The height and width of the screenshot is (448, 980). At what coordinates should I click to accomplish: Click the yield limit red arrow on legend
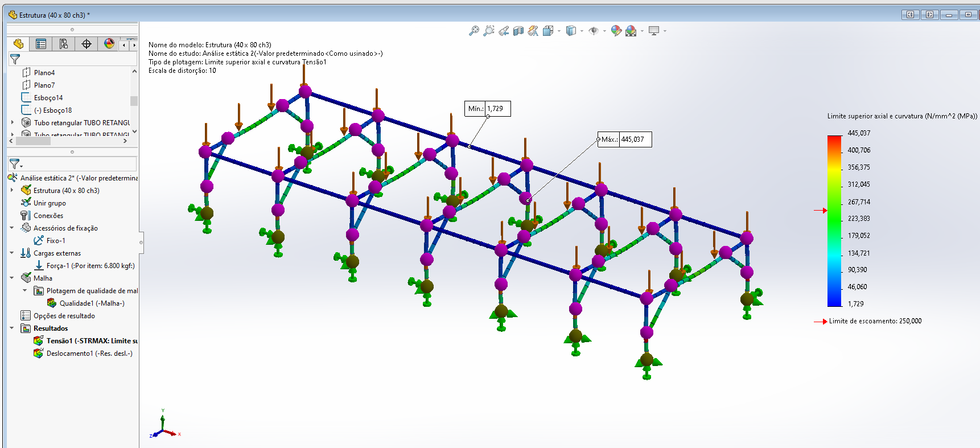[x=821, y=211]
